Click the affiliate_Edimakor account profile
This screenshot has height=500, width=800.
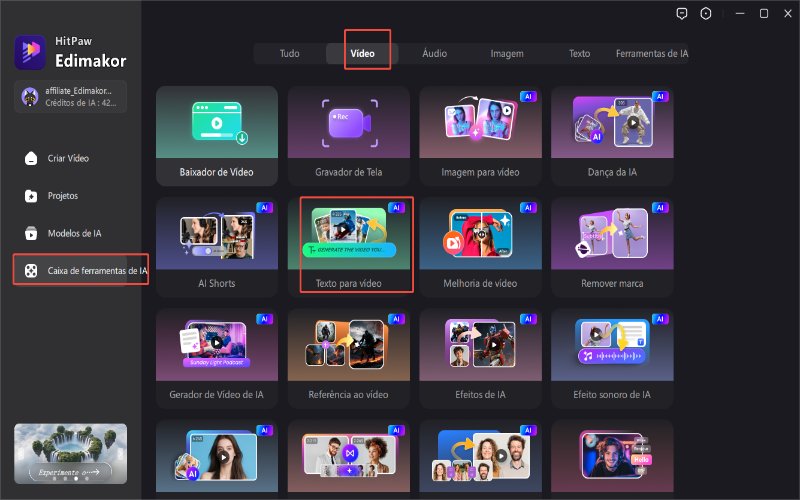(70, 96)
